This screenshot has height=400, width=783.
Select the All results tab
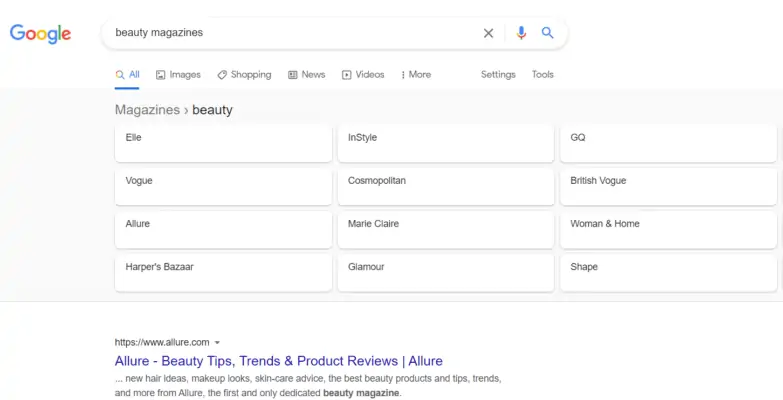[127, 74]
